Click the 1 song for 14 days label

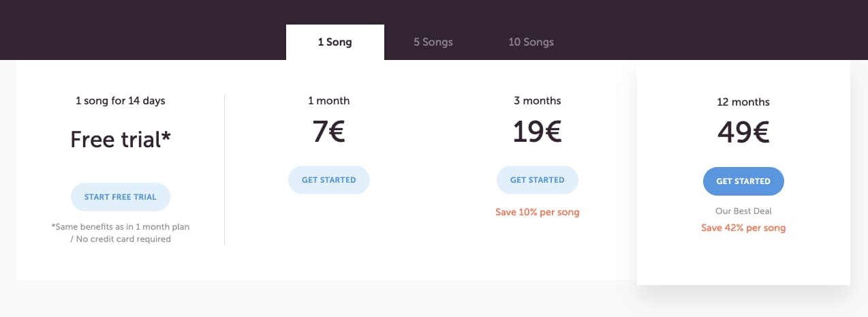(x=121, y=101)
